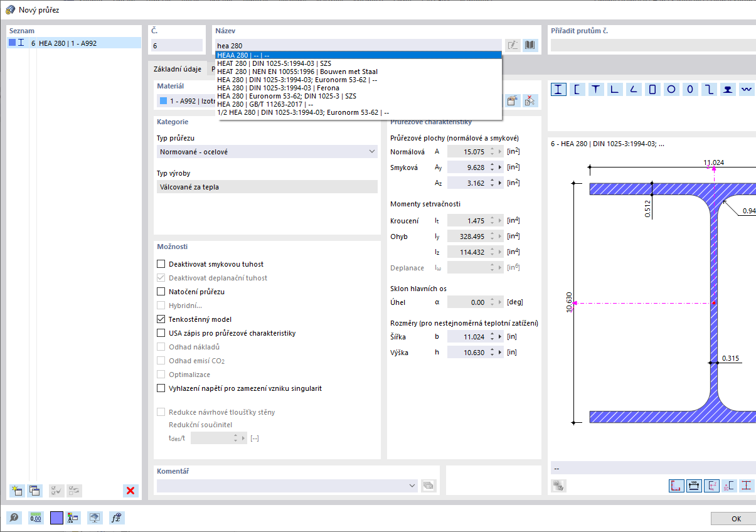Open arrow menu for Úhel α value
This screenshot has width=756, height=532.
[500, 302]
